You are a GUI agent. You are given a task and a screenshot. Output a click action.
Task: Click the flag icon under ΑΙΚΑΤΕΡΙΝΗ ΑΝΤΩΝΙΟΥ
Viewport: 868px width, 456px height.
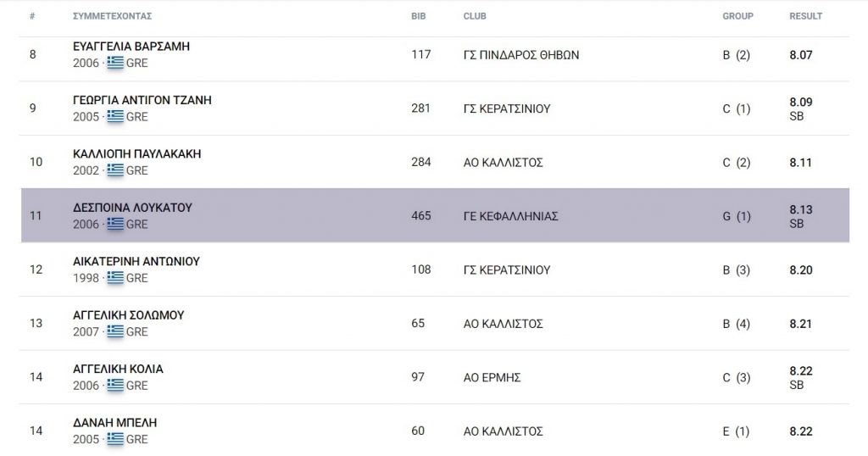[115, 277]
